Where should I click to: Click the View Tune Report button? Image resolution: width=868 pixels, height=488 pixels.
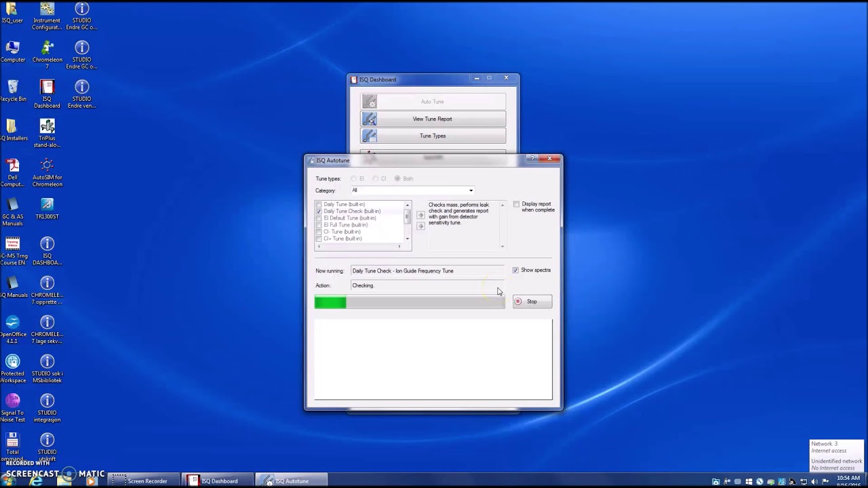point(433,119)
